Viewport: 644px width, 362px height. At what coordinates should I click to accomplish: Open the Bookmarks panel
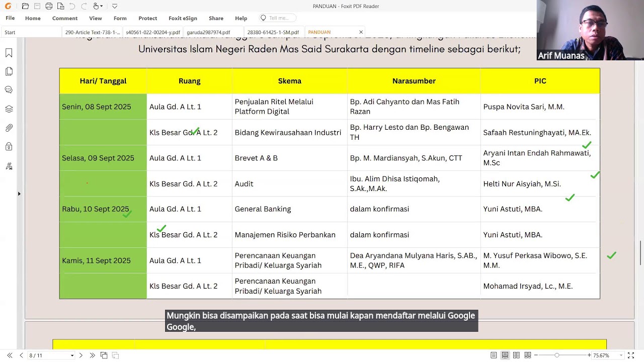coord(9,53)
